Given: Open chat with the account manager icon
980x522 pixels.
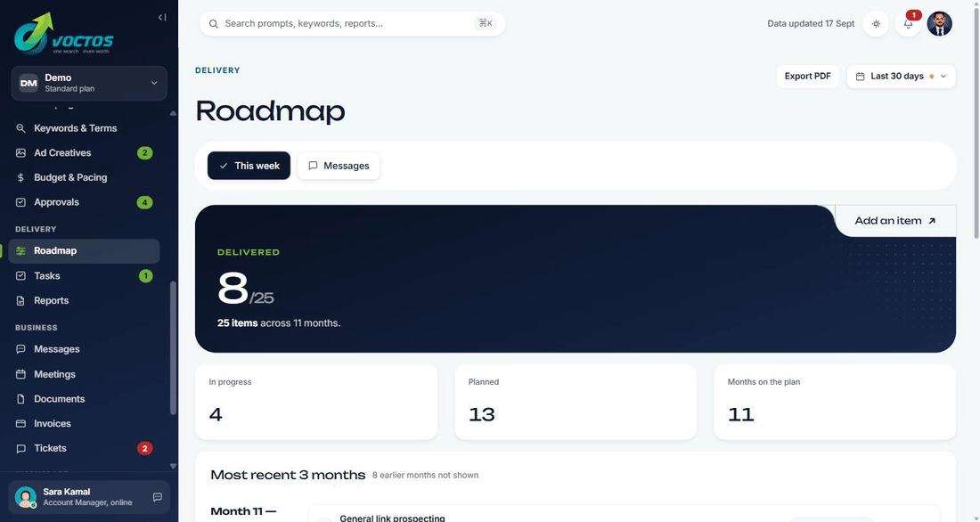Looking at the screenshot, I should pos(158,497).
